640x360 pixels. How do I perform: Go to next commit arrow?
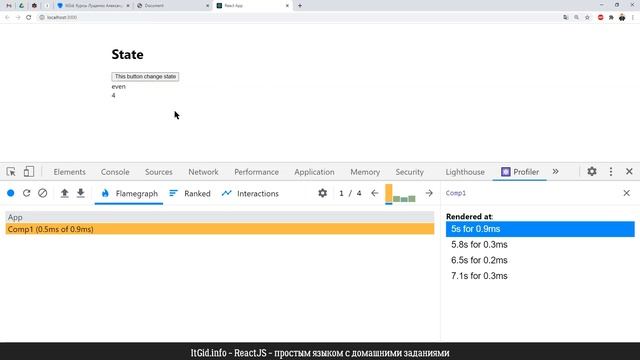click(429, 193)
